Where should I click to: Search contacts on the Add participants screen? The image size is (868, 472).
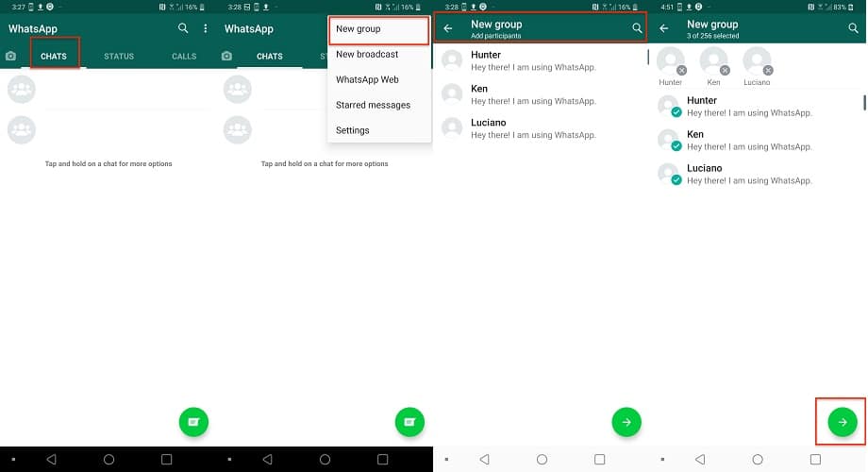637,28
